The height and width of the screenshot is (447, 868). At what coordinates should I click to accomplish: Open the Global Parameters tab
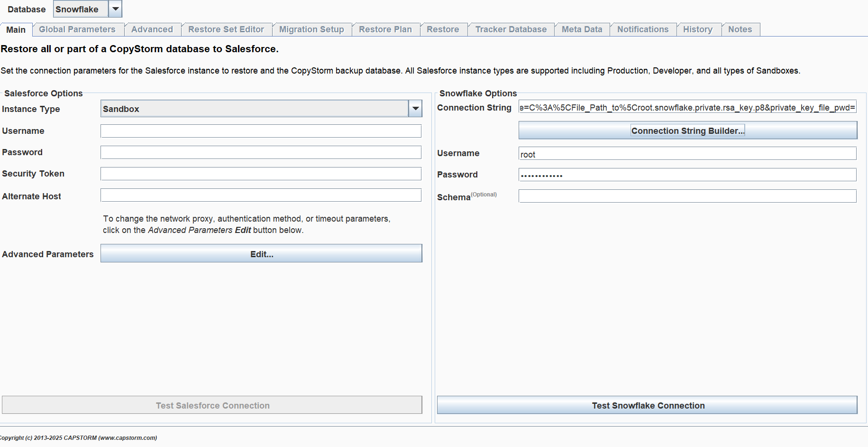(x=77, y=29)
